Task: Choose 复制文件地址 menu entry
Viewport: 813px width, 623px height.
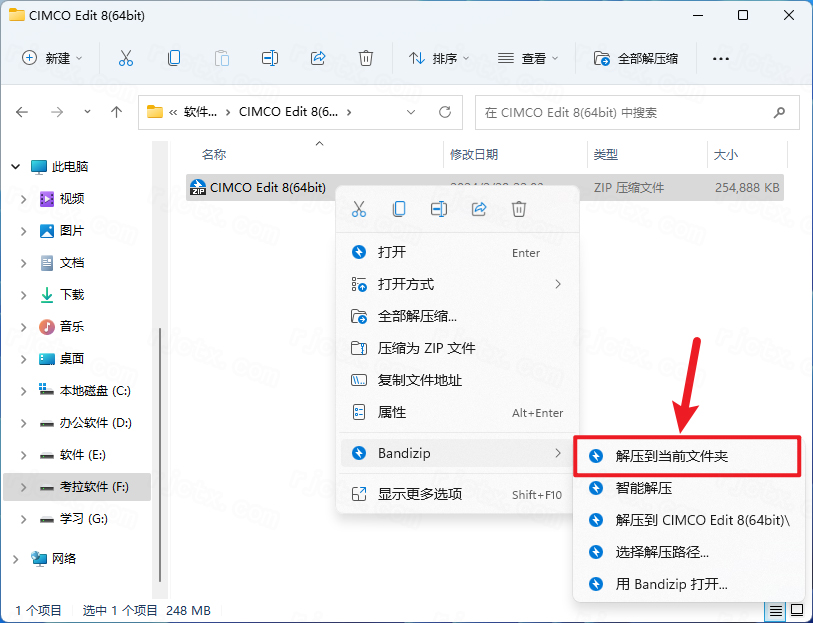Action: tap(457, 380)
